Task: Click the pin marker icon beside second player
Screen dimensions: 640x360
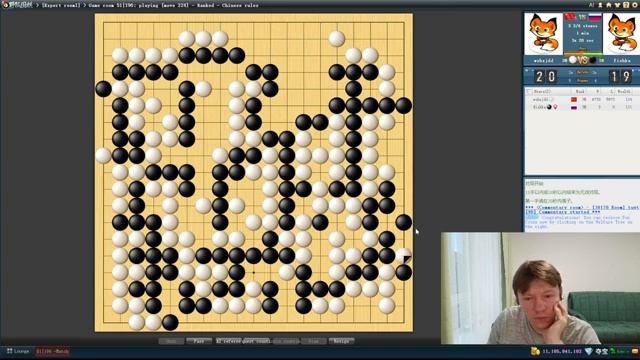Action: pyautogui.click(x=555, y=107)
